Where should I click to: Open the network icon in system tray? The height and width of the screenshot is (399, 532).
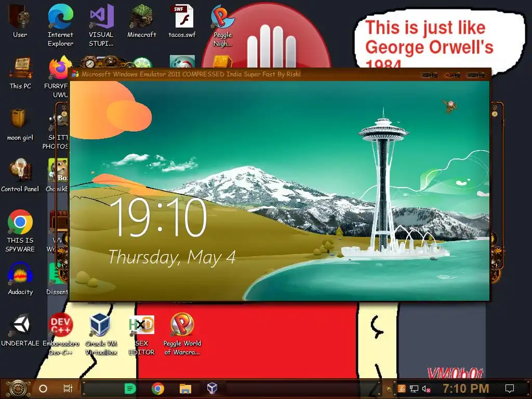click(x=414, y=389)
